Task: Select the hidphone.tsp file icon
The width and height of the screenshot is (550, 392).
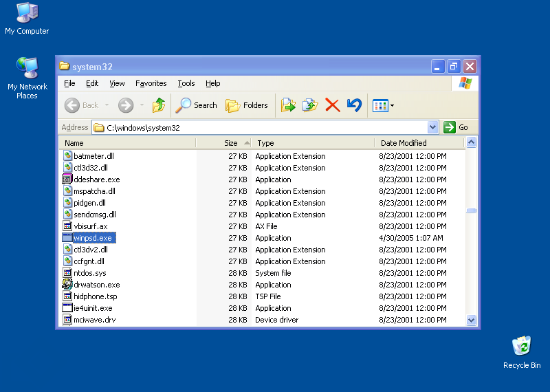Action: tap(67, 296)
